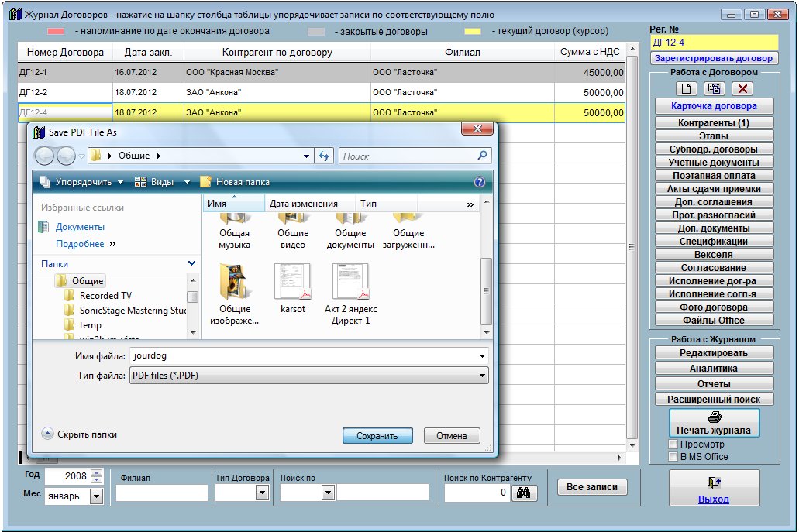Click the new contract blank page icon
The image size is (799, 532).
687,89
